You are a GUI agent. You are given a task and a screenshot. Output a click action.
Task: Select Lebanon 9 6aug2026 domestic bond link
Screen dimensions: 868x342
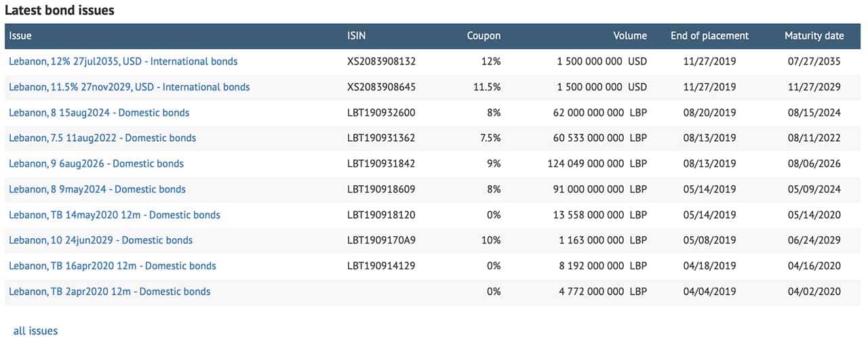[96, 164]
